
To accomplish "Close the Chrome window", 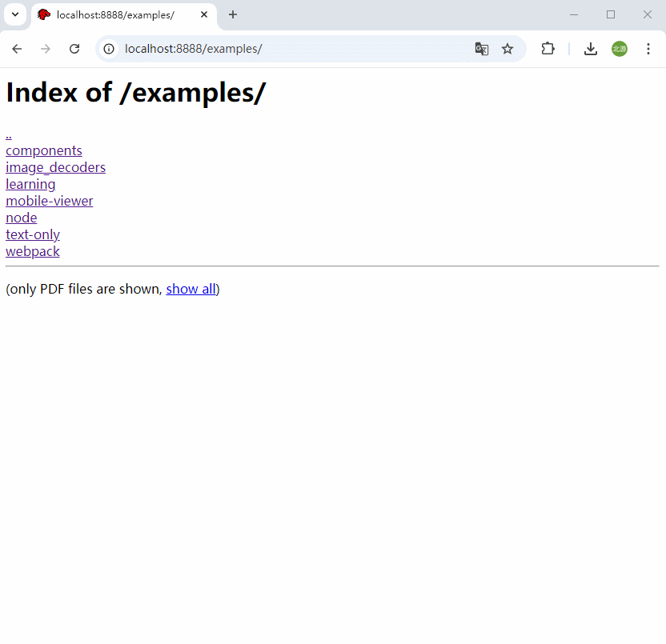I will [x=648, y=14].
